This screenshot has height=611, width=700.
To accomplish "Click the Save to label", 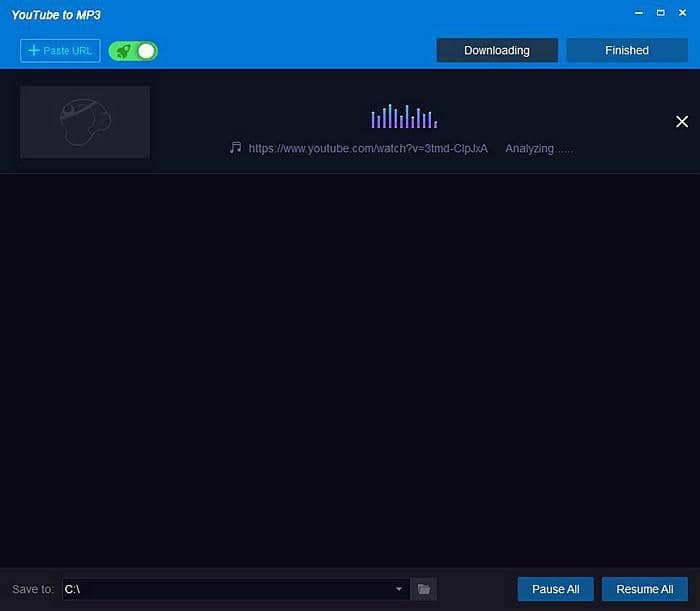I will (x=33, y=589).
